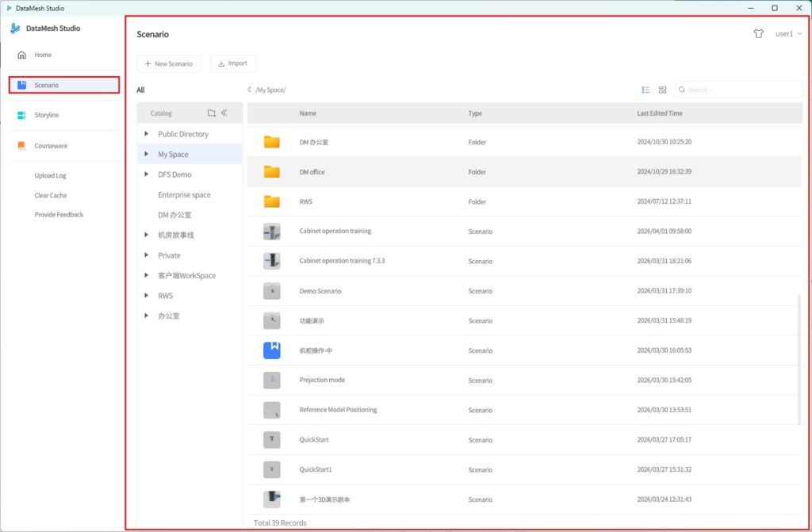Viewport: 812px width, 532px height.
Task: Click the Home sidebar icon
Action: point(22,55)
